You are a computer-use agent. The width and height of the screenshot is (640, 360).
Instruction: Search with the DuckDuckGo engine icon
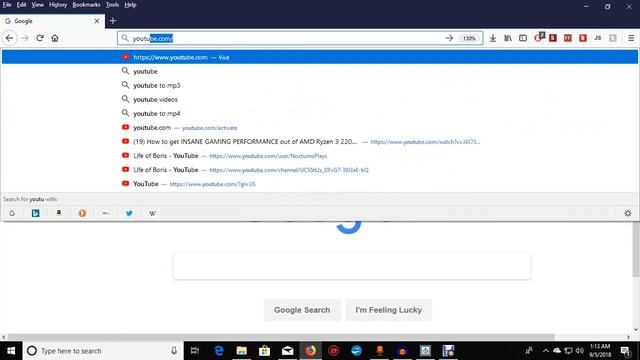(x=82, y=213)
